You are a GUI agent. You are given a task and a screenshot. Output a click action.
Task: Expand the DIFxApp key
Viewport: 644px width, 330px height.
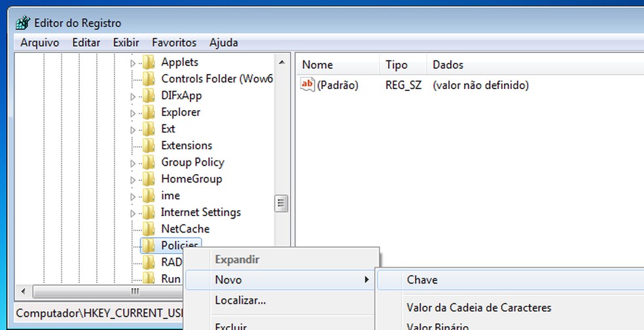click(x=132, y=97)
